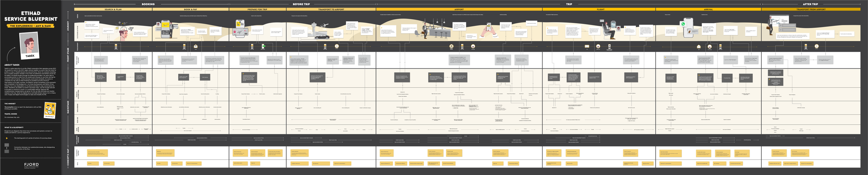Click the first round staff icon under Airport
This screenshot has width=868, height=175.
coord(451,46)
